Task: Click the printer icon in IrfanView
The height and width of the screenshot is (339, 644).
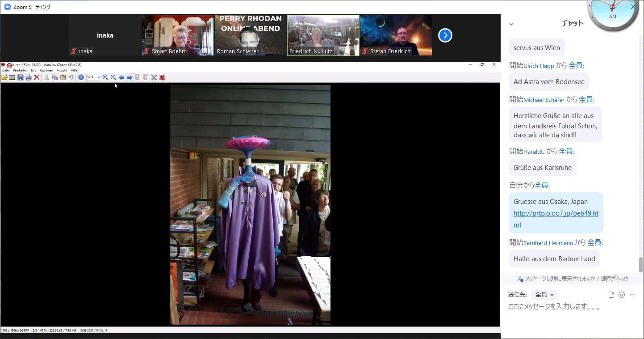Action: pyautogui.click(x=29, y=77)
